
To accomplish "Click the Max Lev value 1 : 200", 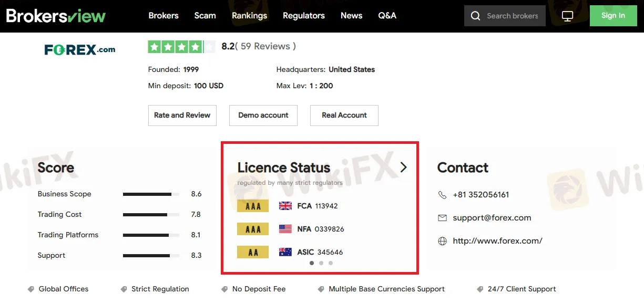I will pos(320,86).
